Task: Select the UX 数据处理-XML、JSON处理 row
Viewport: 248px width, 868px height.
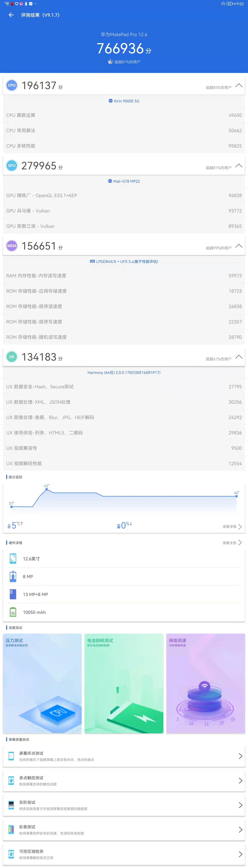Action: coord(124,402)
